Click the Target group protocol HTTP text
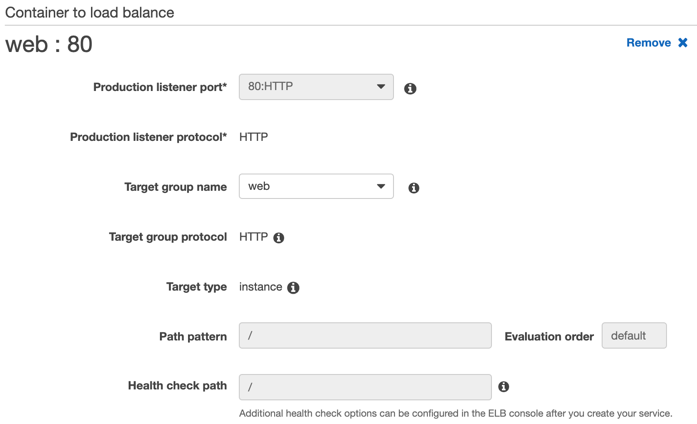Image resolution: width=697 pixels, height=424 pixels. (x=253, y=237)
